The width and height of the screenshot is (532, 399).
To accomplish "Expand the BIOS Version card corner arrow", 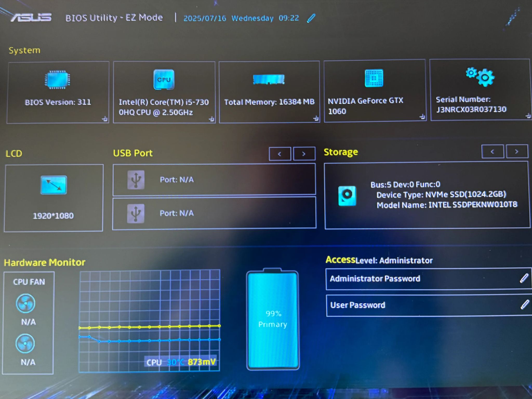I will click(105, 119).
